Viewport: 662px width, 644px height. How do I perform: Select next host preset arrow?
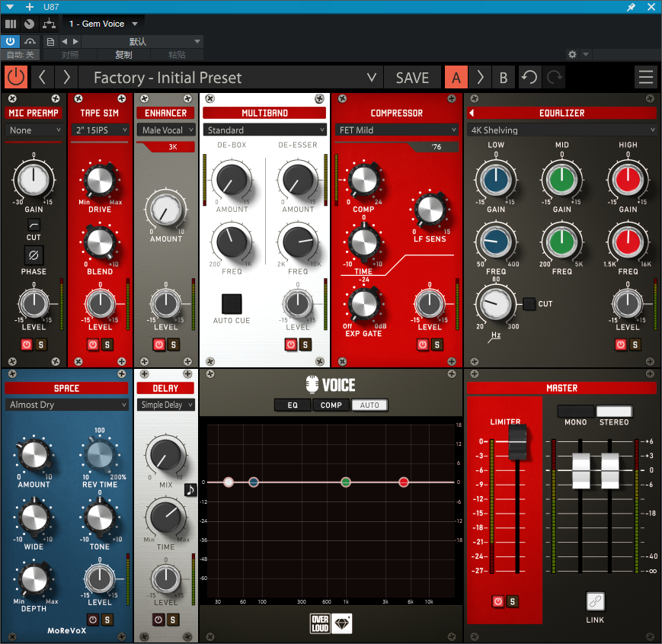[x=75, y=41]
